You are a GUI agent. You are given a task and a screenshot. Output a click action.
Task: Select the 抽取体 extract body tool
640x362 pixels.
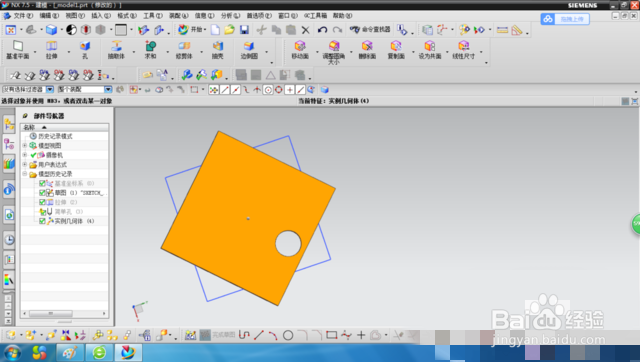[x=116, y=50]
